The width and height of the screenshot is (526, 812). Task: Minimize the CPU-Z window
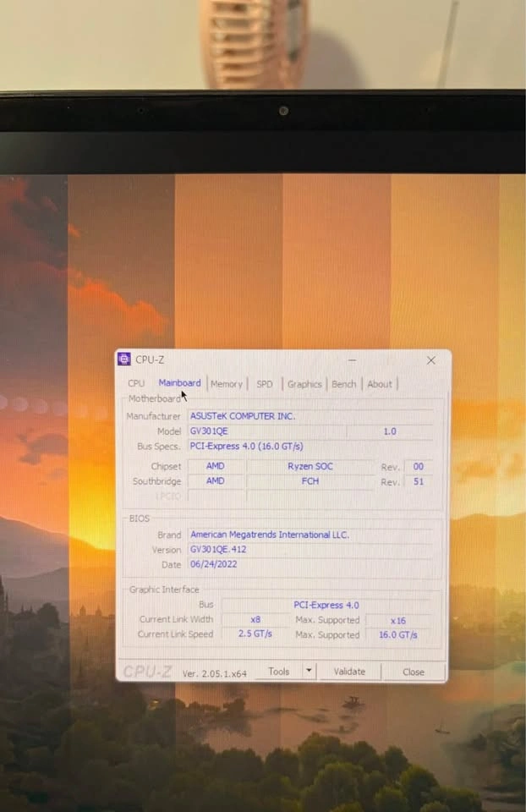352,360
